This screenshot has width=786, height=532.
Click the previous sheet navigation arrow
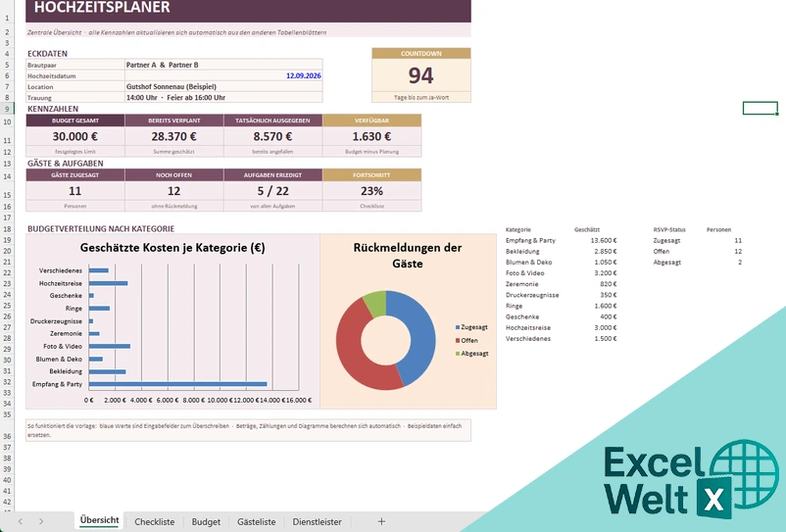coord(20,521)
